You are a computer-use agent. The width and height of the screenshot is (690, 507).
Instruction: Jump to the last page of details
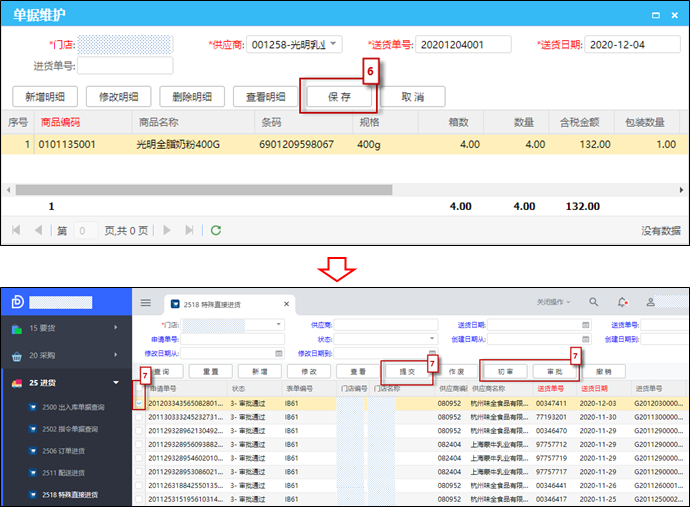(189, 230)
